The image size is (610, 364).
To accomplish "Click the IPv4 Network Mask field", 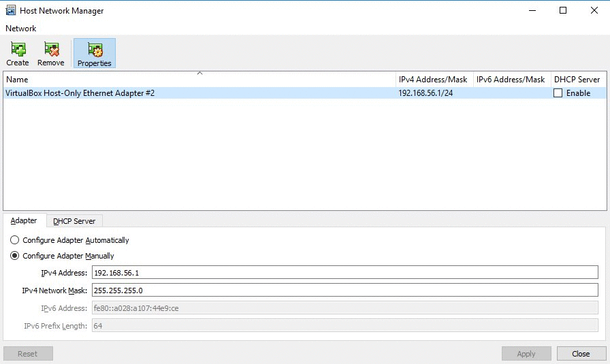I will tap(344, 290).
